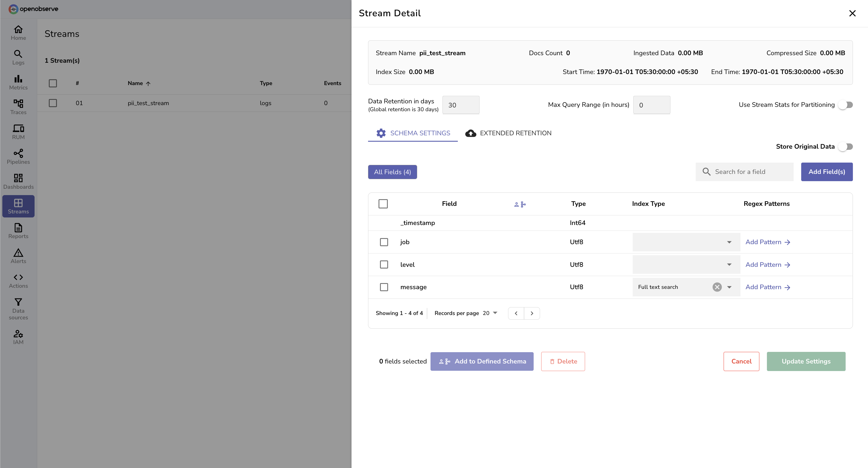Select all streams checkbox in Streams table
Viewport: 868px width, 468px height.
[x=53, y=83]
